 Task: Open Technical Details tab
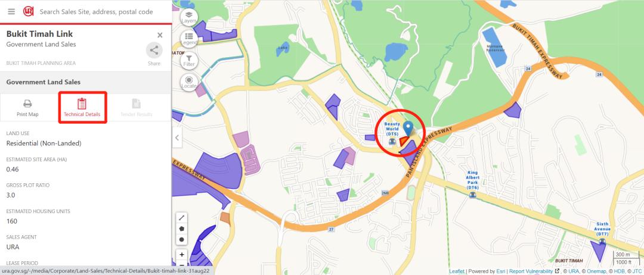(82, 107)
